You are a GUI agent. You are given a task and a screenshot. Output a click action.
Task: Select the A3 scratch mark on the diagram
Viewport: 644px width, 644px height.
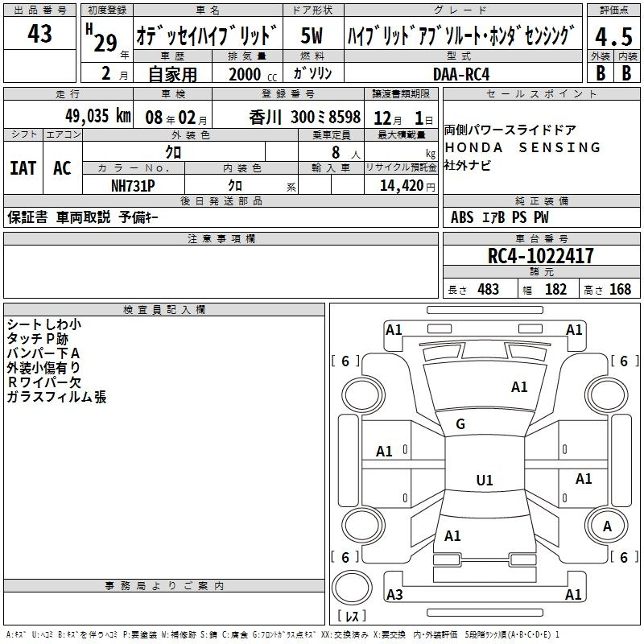click(x=394, y=595)
